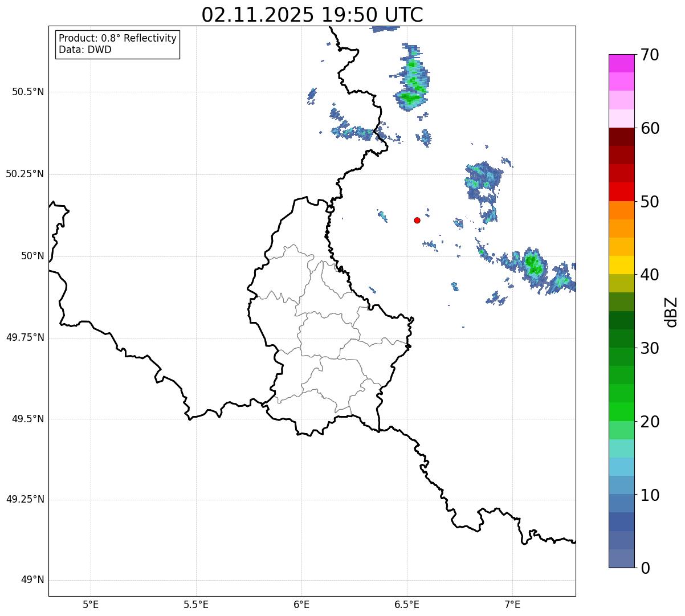Click the '49°N' latitude label
685x616 pixels.
tap(32, 580)
